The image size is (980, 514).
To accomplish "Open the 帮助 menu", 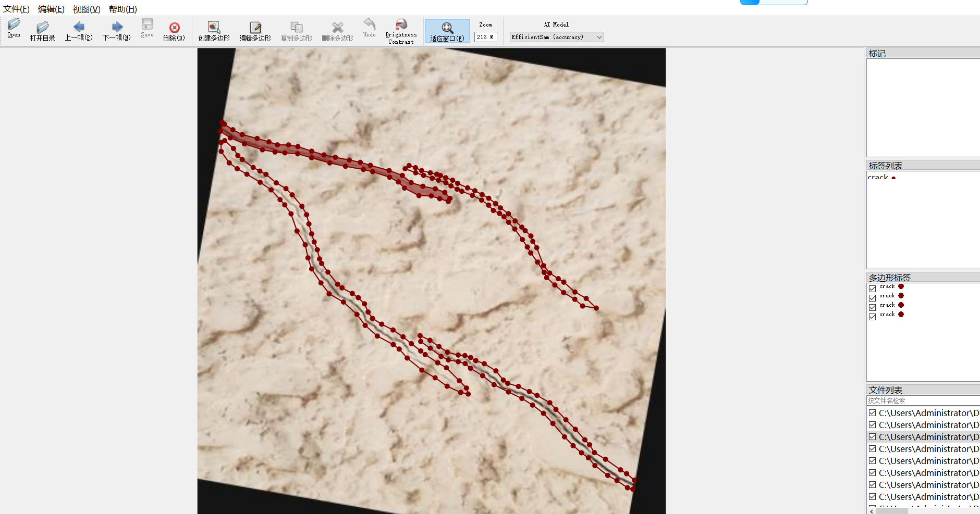I will click(x=123, y=9).
